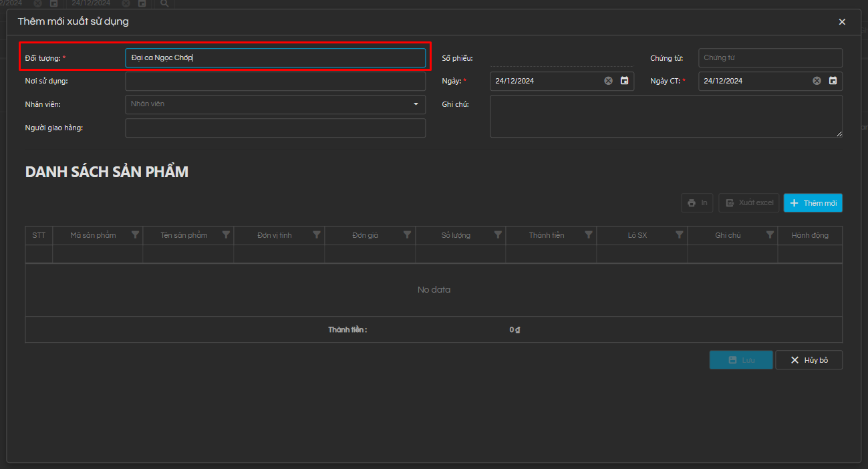Filter the Số lượng column
868x469 pixels.
(x=498, y=235)
